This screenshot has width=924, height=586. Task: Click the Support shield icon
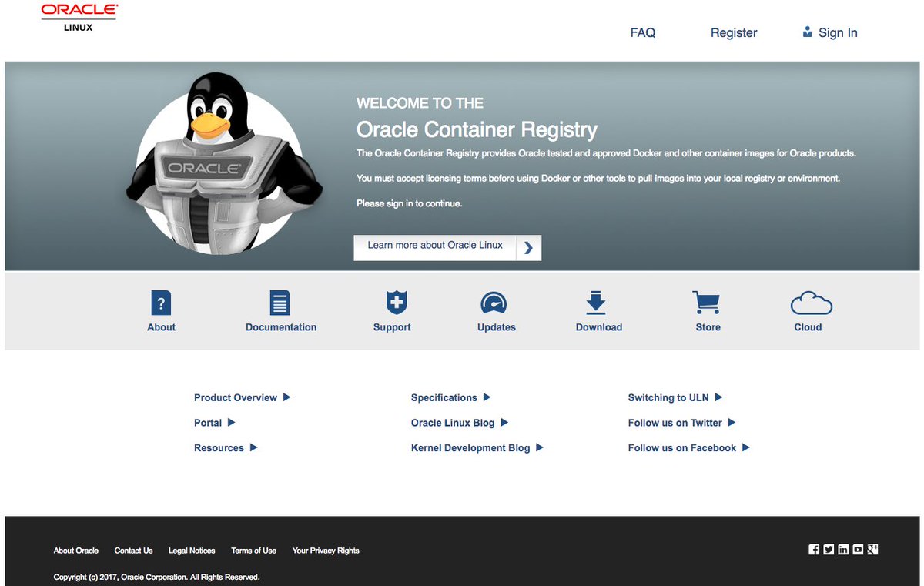pos(396,302)
